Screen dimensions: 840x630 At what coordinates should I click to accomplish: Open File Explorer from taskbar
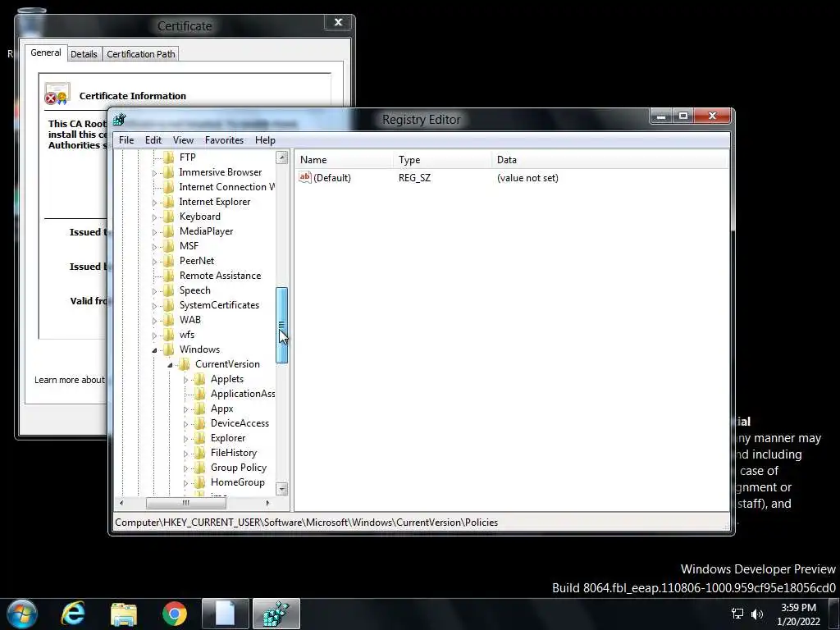coord(124,614)
